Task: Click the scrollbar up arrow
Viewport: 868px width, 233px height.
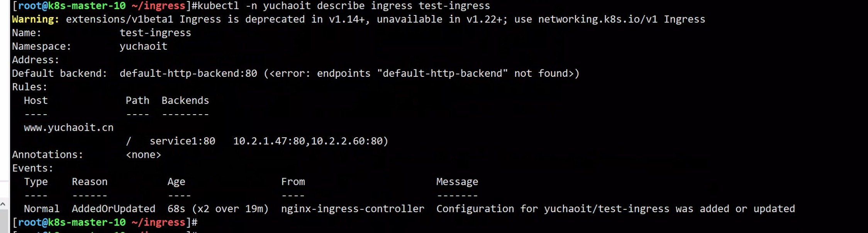Action: 3,204
